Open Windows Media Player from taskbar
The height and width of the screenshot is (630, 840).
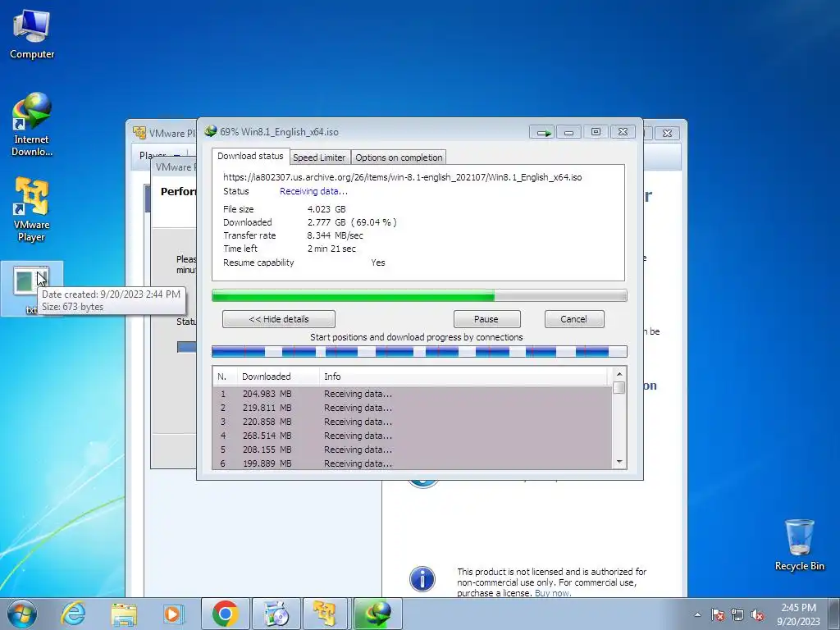click(173, 614)
